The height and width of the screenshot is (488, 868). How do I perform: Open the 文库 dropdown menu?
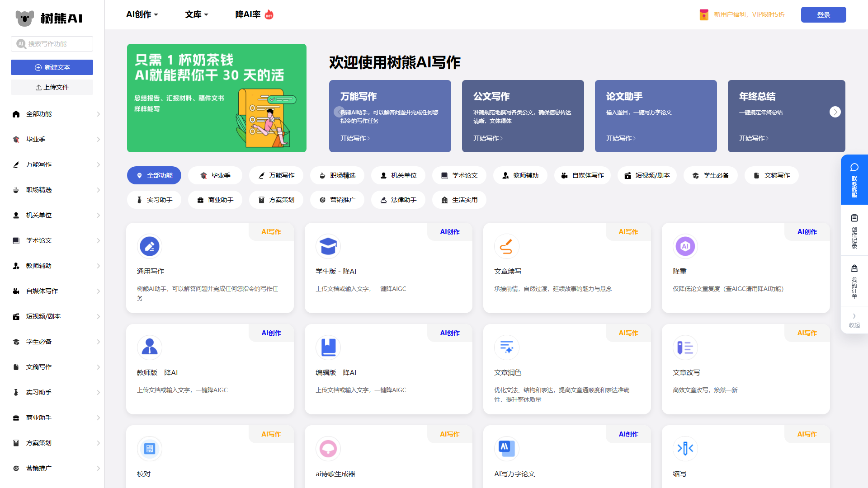click(197, 14)
